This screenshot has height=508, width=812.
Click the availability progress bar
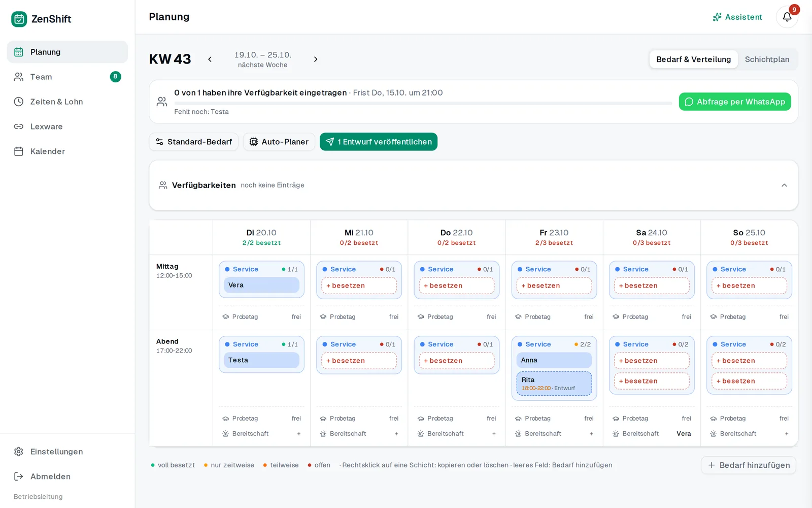point(423,103)
